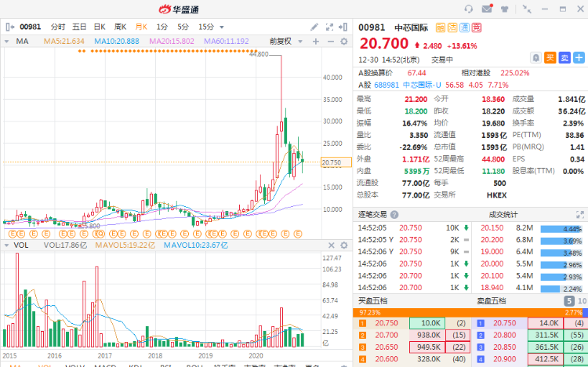This screenshot has width=588, height=367.
Task: Add stock to watchlist plus icon
Action: coord(579,58)
